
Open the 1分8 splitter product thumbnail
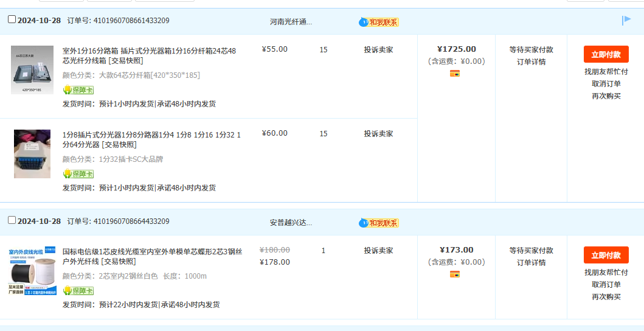point(32,153)
